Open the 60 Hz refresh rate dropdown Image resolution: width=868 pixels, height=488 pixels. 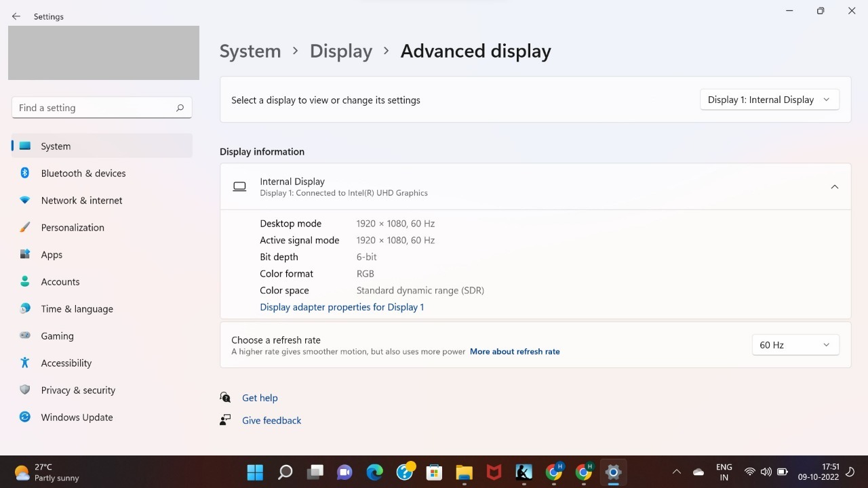(x=795, y=344)
